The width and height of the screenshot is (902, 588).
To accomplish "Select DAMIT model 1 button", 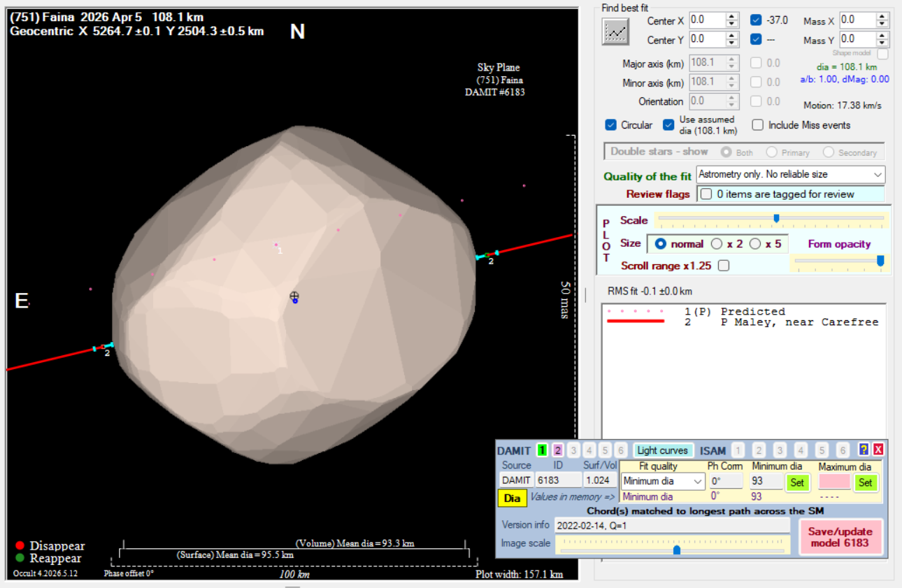I will pos(542,450).
